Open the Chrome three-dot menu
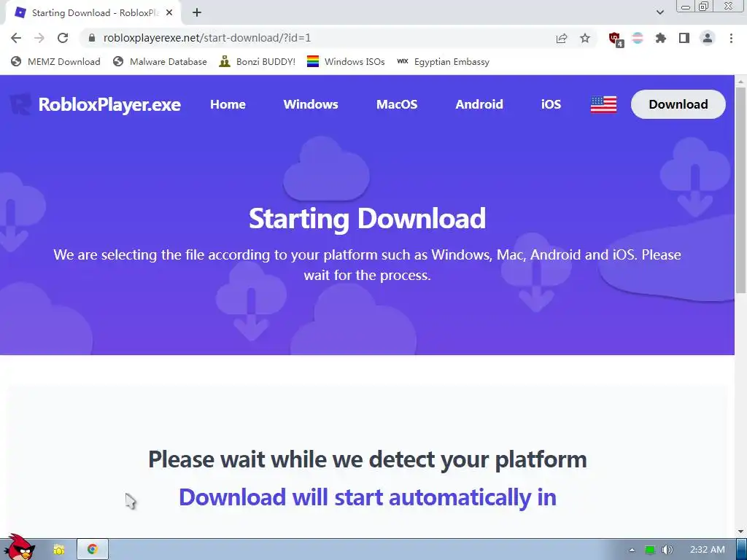 pyautogui.click(x=731, y=38)
